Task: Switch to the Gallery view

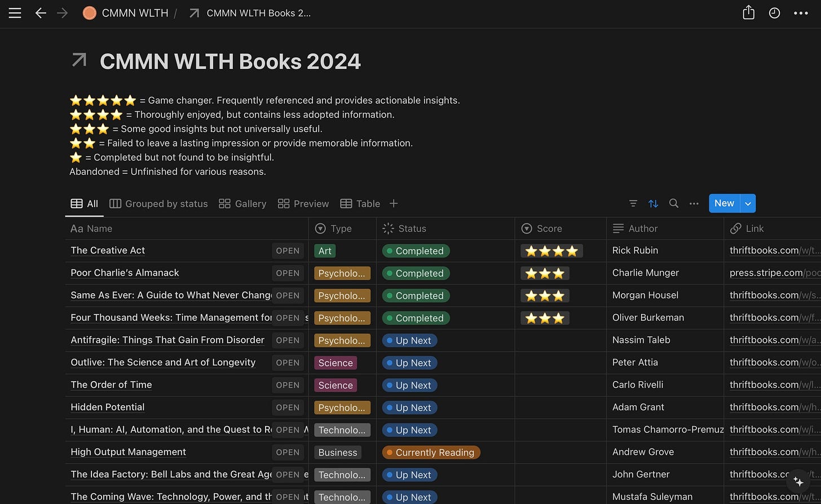Action: tap(242, 204)
